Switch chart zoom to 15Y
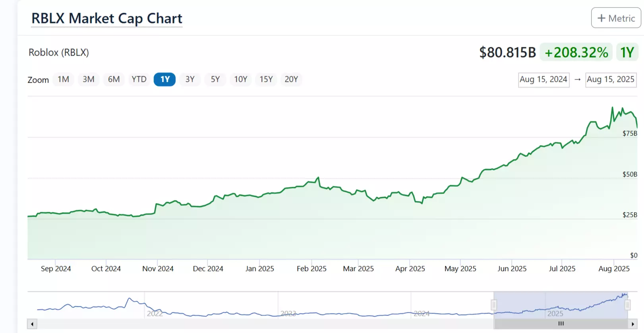644x333 pixels. (266, 79)
